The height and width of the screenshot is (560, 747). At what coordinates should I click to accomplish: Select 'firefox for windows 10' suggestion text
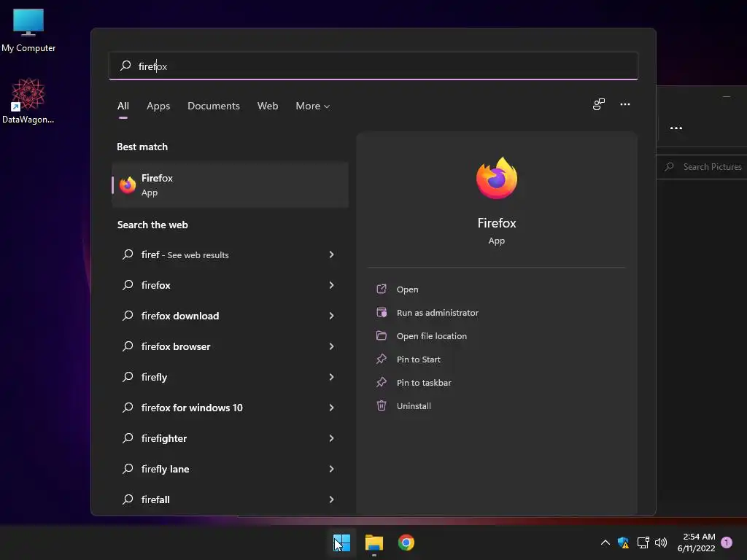tap(192, 408)
